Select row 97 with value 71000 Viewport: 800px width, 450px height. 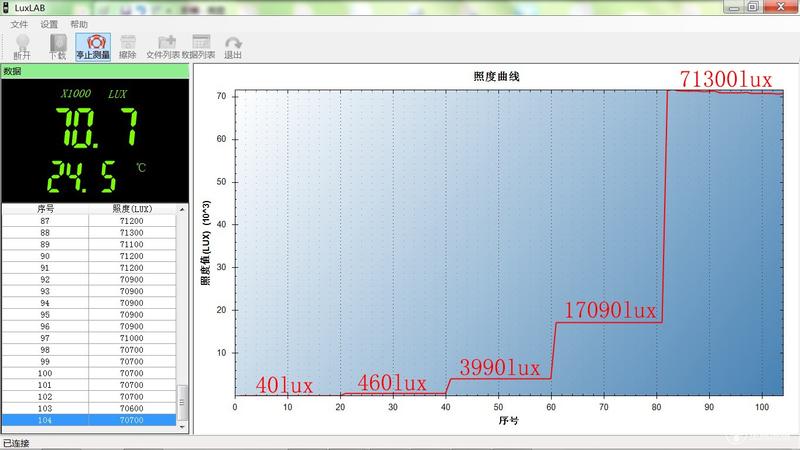(x=89, y=338)
